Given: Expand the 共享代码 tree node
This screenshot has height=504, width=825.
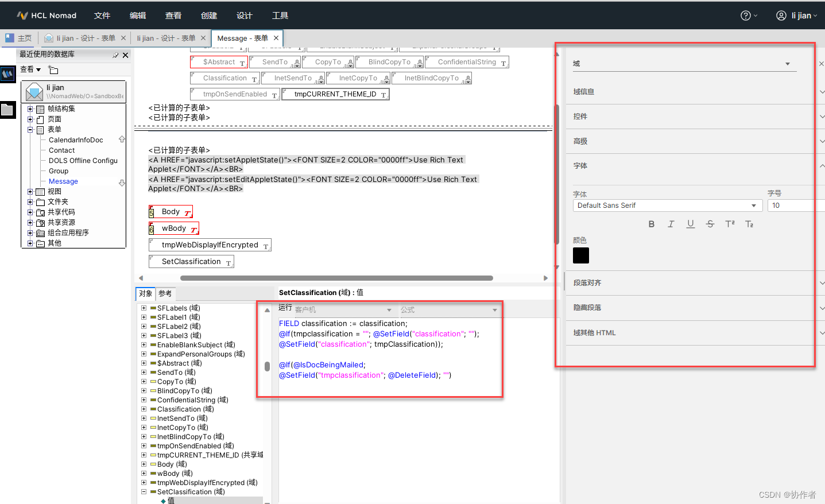Looking at the screenshot, I should (x=30, y=212).
